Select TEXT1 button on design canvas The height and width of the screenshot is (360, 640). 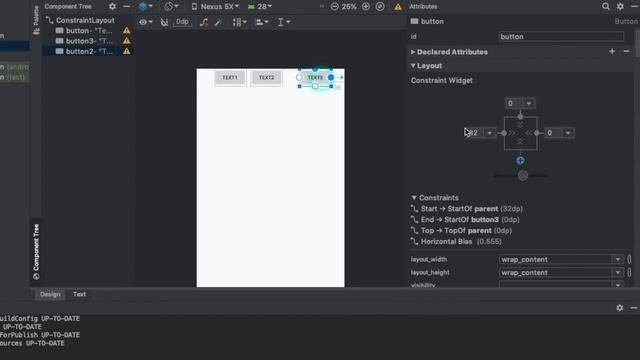pos(230,78)
